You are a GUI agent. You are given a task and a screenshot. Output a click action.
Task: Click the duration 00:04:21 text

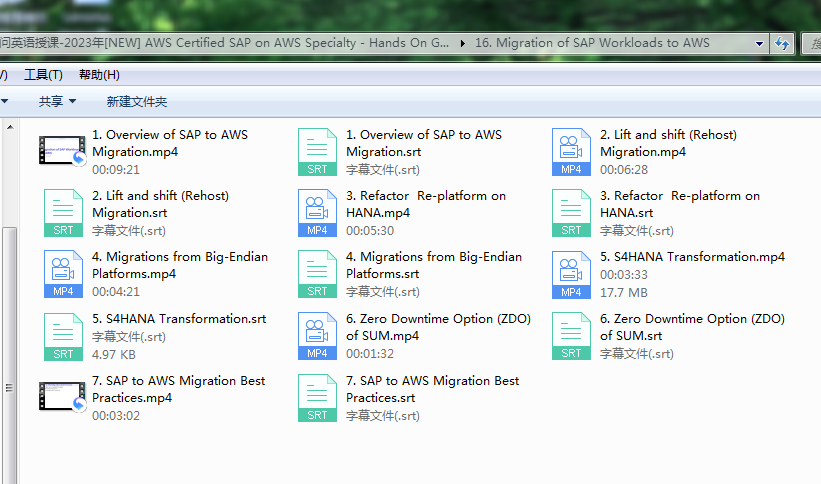[x=116, y=292]
